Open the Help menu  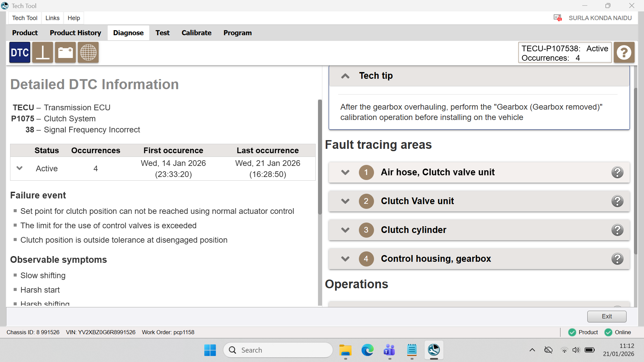(x=74, y=18)
